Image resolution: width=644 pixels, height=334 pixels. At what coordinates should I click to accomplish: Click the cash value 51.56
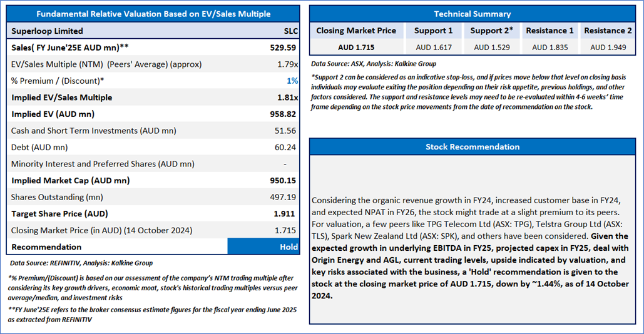pyautogui.click(x=285, y=131)
